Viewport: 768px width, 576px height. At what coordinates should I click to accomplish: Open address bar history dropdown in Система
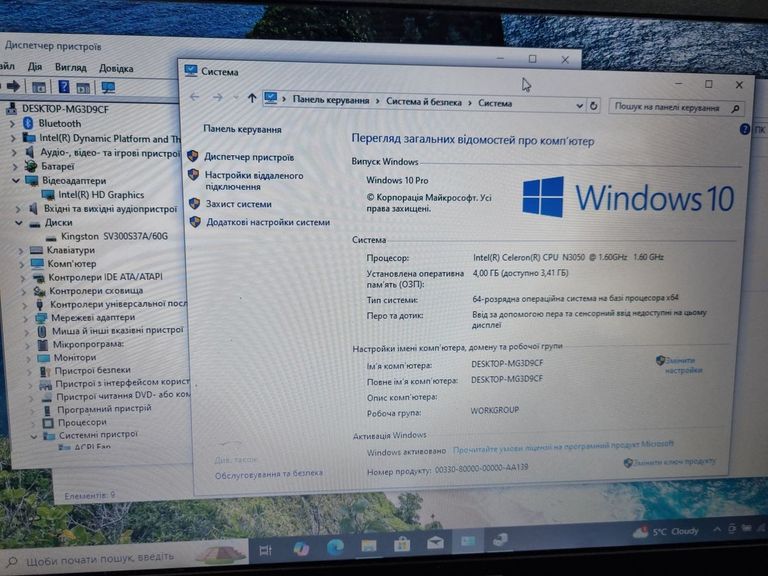(579, 105)
